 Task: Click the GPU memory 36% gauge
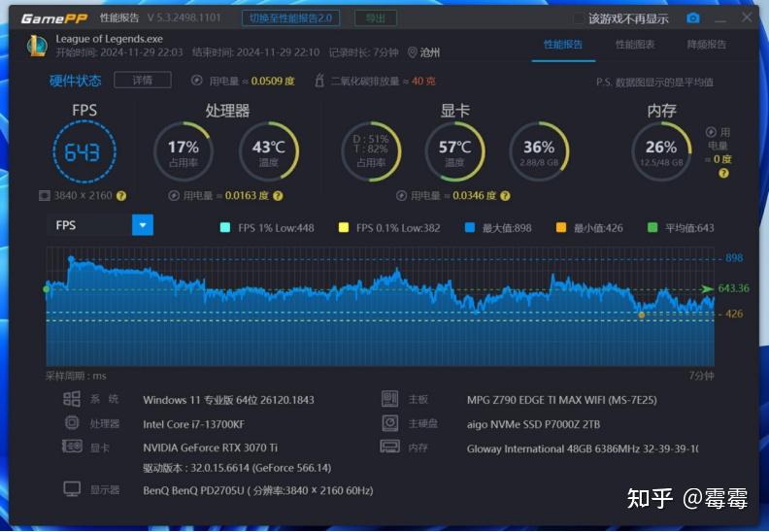pos(539,151)
